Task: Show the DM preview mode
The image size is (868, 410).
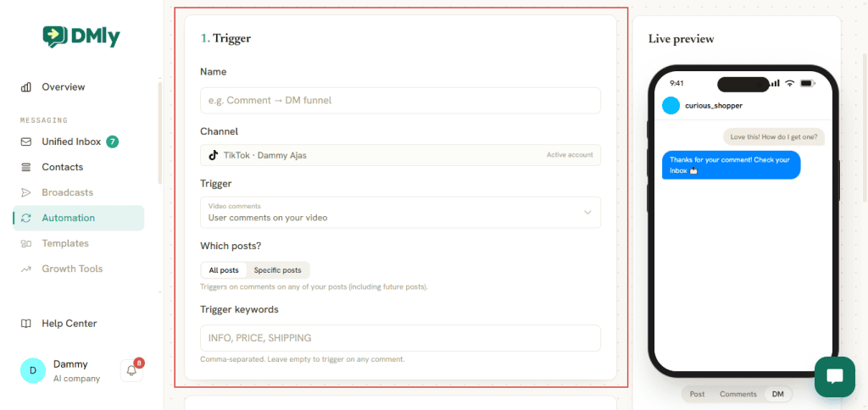Action: (778, 394)
